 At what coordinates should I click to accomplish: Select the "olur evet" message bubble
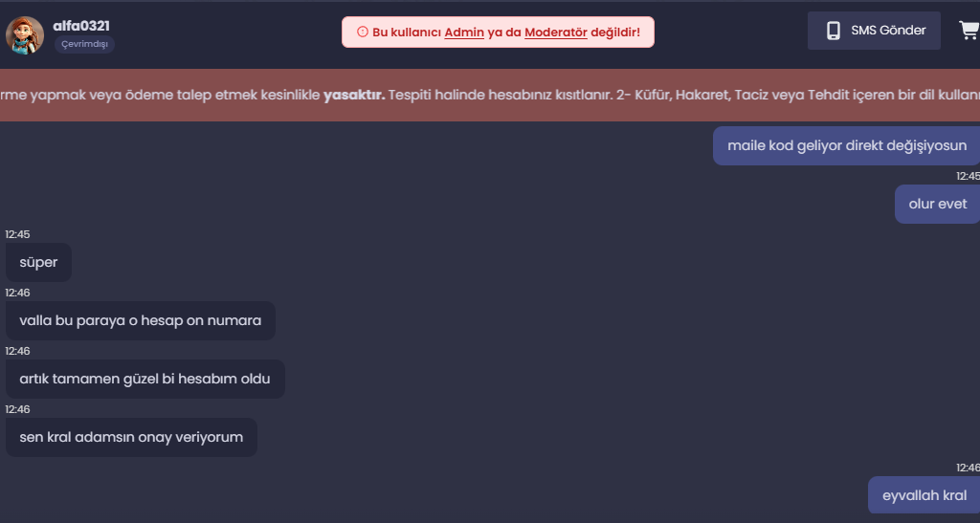click(938, 204)
